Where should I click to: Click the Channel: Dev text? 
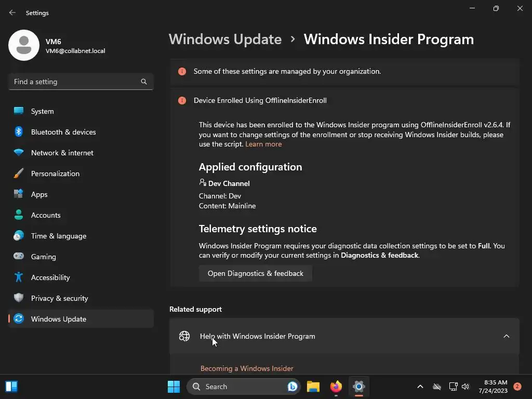coord(220,196)
